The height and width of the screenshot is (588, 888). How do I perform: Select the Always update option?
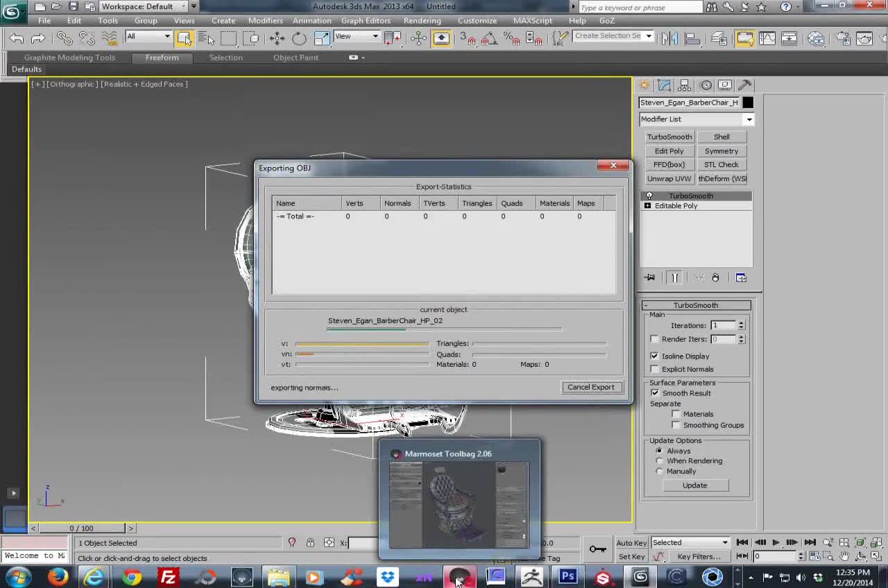point(660,451)
